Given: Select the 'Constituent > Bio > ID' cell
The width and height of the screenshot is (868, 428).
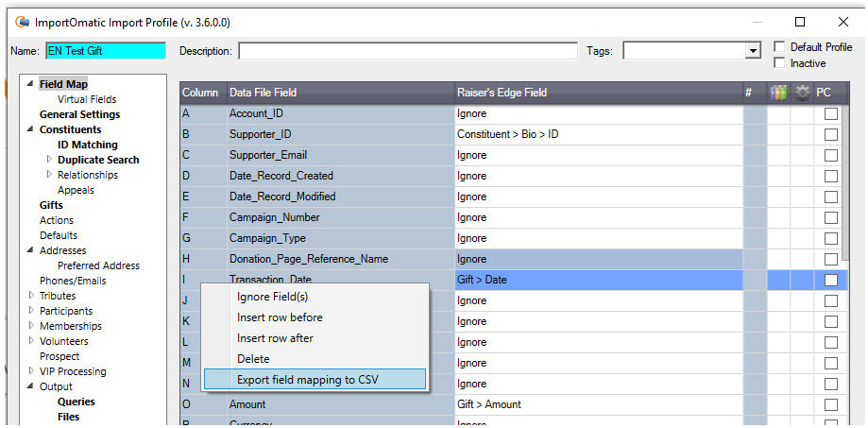Looking at the screenshot, I should (x=599, y=134).
